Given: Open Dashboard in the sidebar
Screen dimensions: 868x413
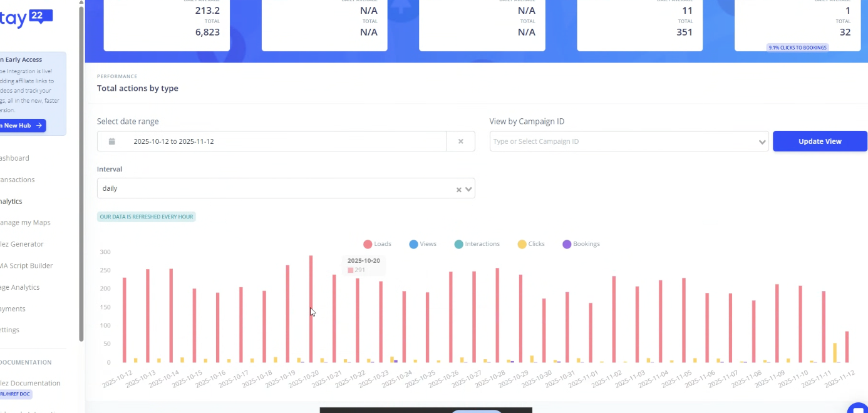Looking at the screenshot, I should tap(14, 158).
